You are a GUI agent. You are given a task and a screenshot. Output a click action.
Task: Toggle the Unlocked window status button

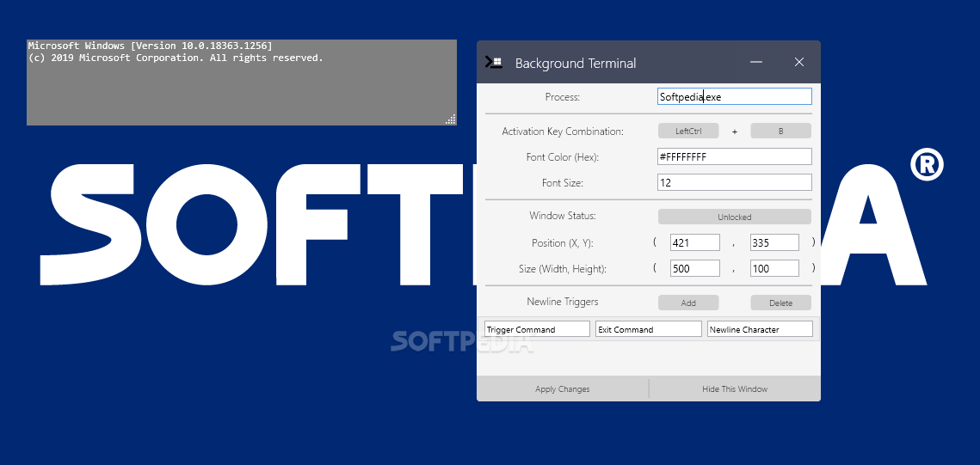[735, 217]
